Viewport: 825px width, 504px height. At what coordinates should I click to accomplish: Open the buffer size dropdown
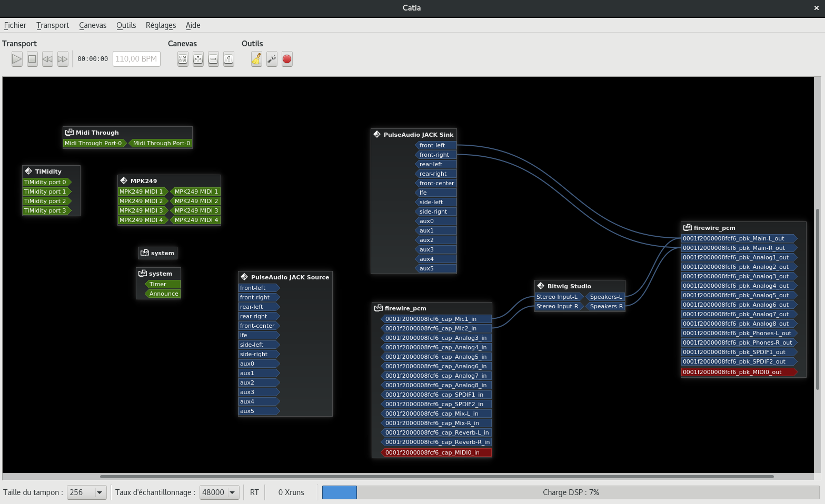coord(99,492)
